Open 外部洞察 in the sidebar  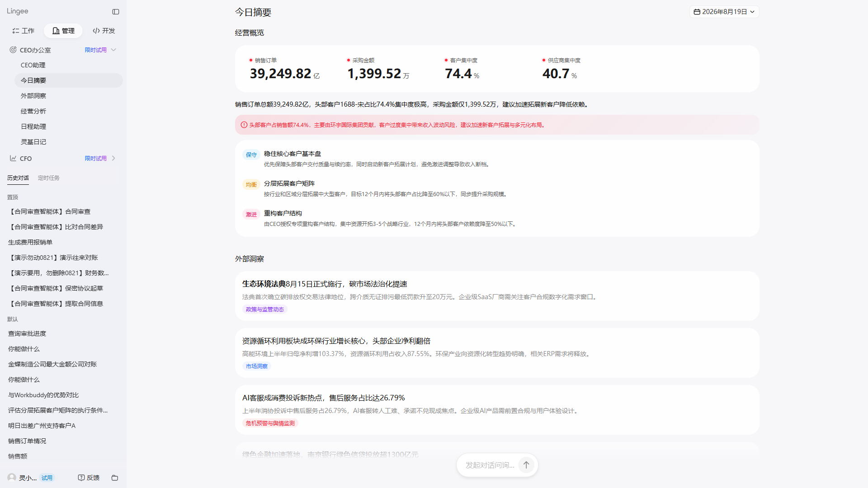point(69,96)
